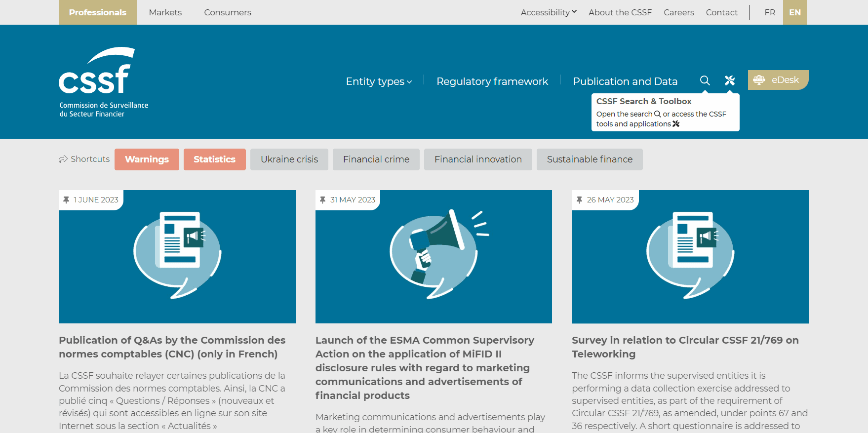Open the Ukraine crisis shortcut

(289, 159)
